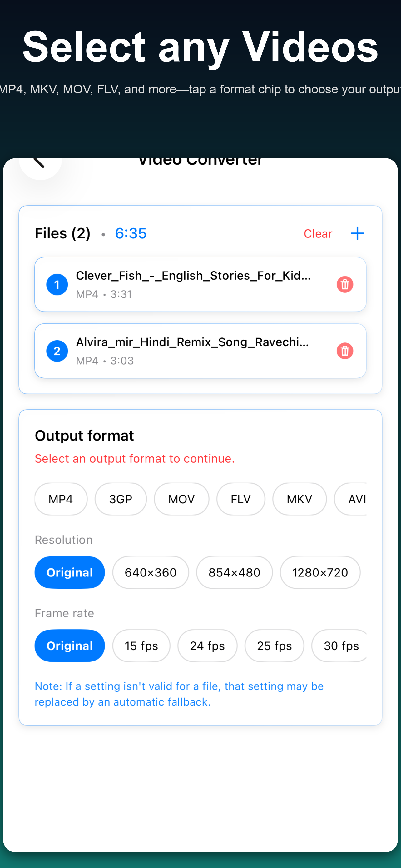The height and width of the screenshot is (868, 401).
Task: Delete Clever_Fish video with trash icon
Action: tap(345, 284)
